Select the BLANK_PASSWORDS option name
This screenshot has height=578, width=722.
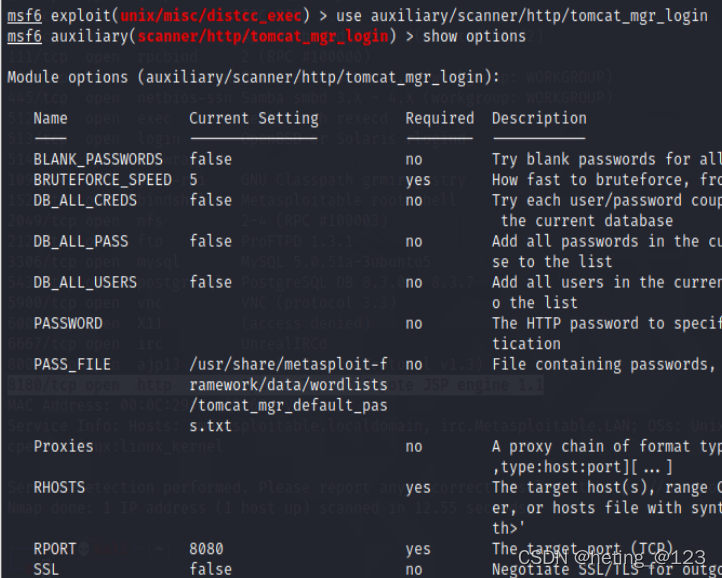(98, 159)
